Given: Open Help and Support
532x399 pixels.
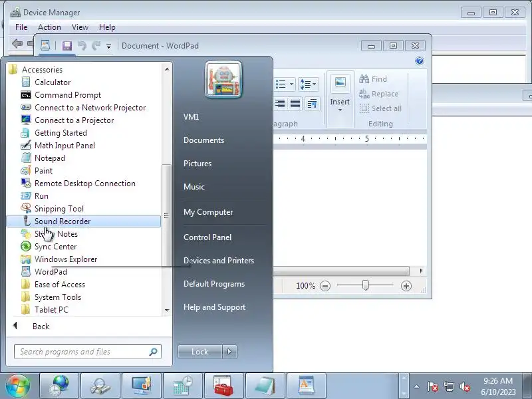Looking at the screenshot, I should click(x=214, y=307).
